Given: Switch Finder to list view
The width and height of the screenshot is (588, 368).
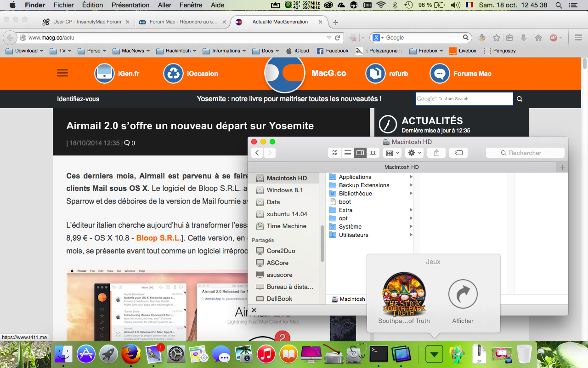Looking at the screenshot, I should pos(348,153).
